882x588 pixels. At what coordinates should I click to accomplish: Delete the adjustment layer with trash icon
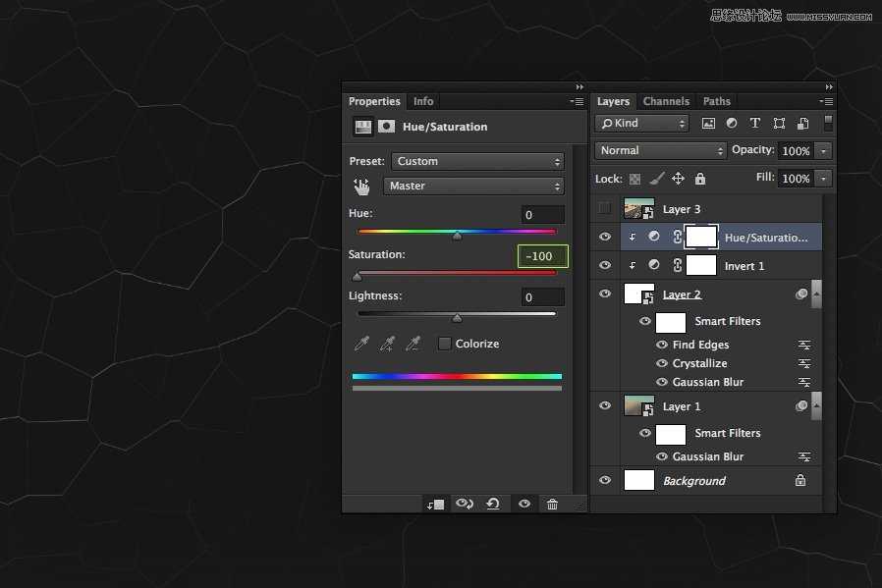point(552,505)
